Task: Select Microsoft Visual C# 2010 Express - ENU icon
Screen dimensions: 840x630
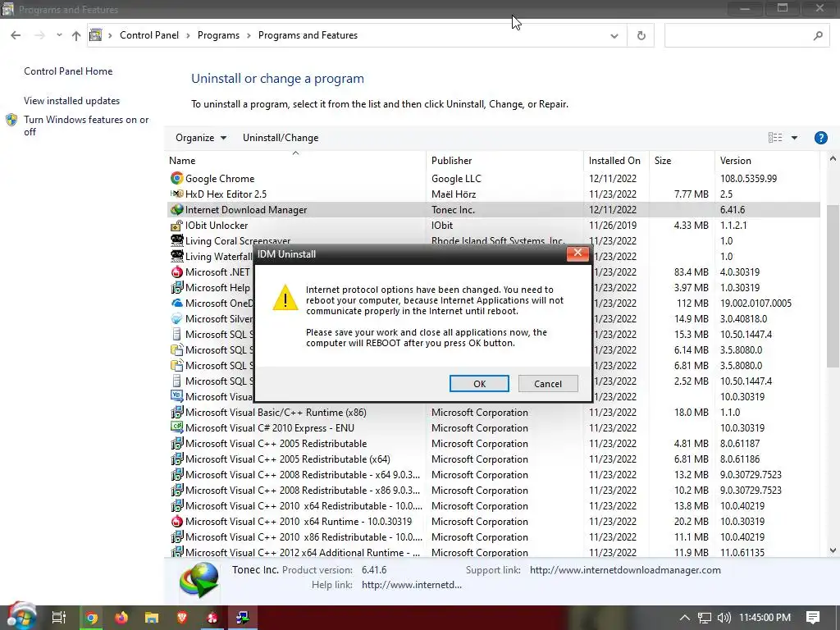Action: (177, 427)
